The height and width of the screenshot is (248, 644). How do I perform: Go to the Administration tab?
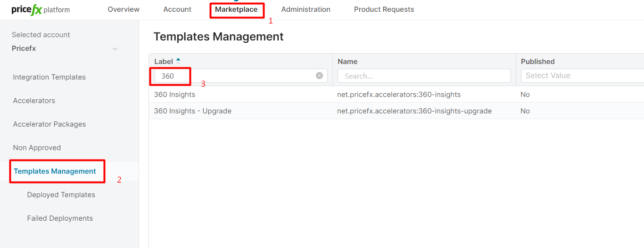[305, 9]
